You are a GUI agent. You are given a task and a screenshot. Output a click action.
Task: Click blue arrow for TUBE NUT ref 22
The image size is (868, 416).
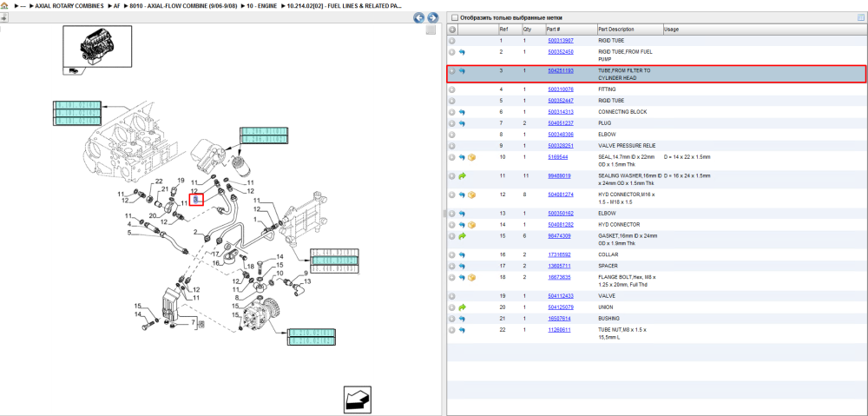tap(462, 330)
